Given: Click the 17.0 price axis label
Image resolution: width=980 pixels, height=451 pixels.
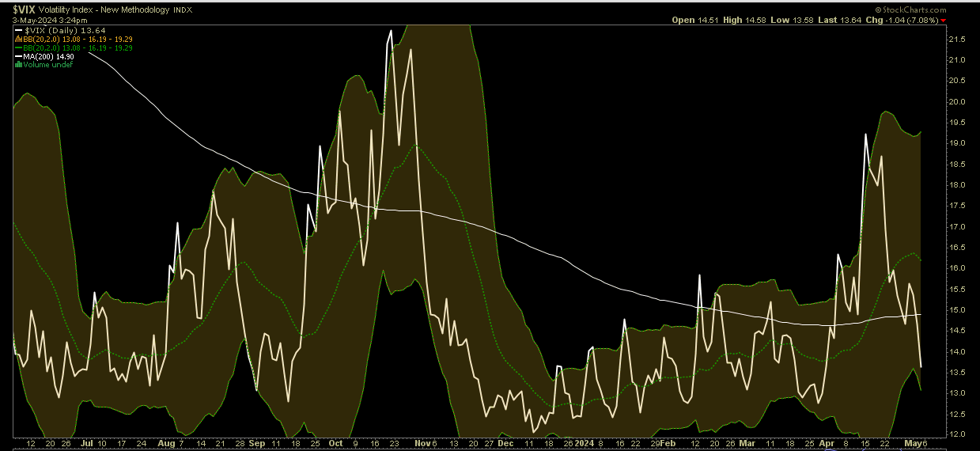Looking at the screenshot, I should tap(955, 226).
